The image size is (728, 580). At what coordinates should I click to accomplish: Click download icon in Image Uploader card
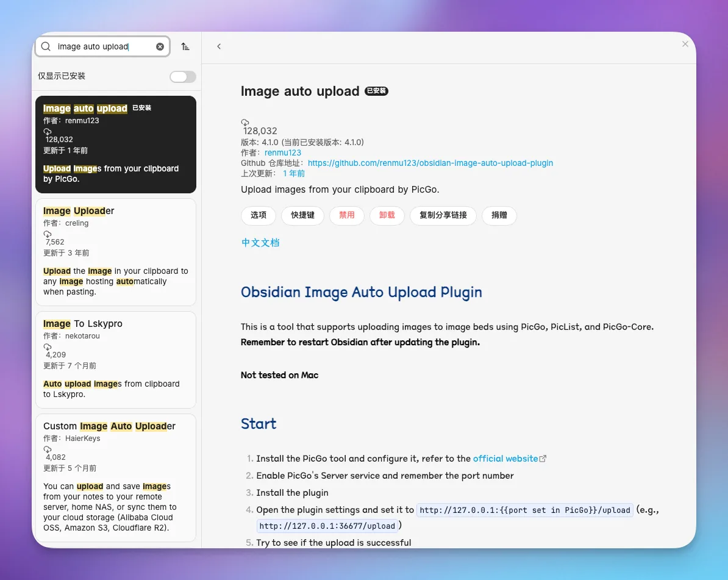(x=48, y=234)
